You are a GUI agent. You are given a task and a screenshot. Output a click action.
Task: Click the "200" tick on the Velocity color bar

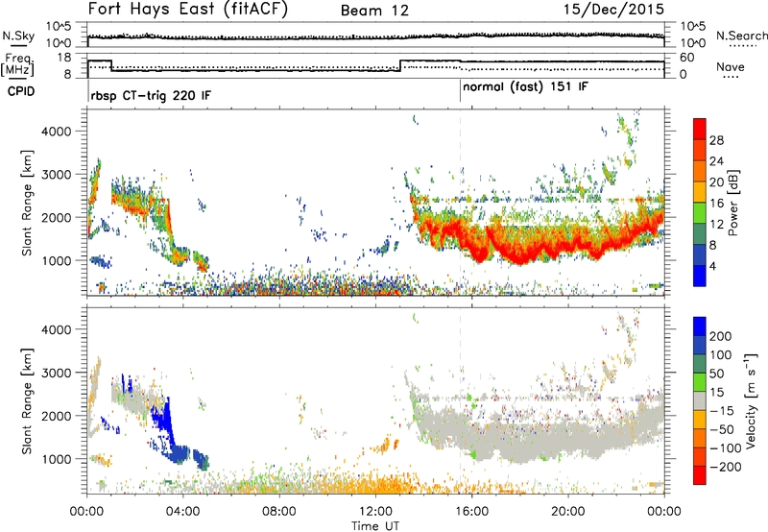point(721,336)
